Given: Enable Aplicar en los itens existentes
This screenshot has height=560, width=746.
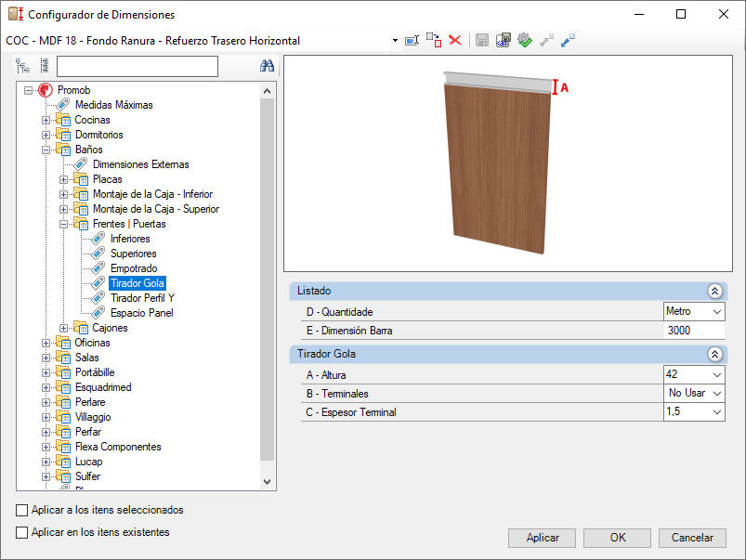Looking at the screenshot, I should (x=22, y=532).
